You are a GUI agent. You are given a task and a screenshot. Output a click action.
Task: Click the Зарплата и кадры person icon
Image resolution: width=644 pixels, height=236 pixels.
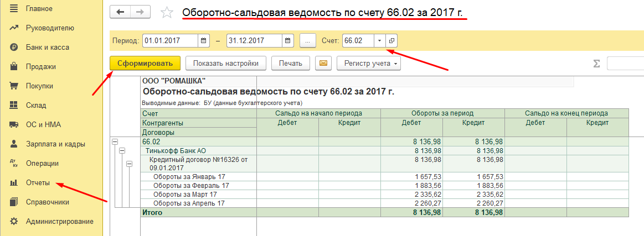13,144
